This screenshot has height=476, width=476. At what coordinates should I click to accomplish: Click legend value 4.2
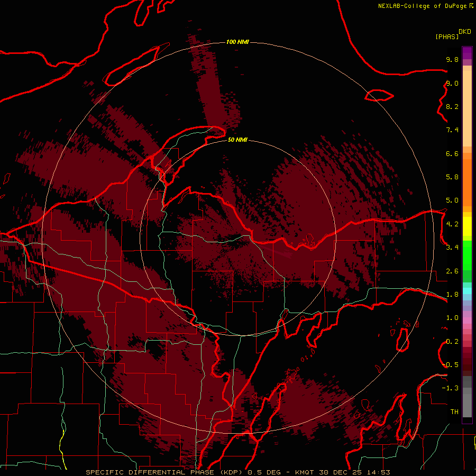(452, 224)
